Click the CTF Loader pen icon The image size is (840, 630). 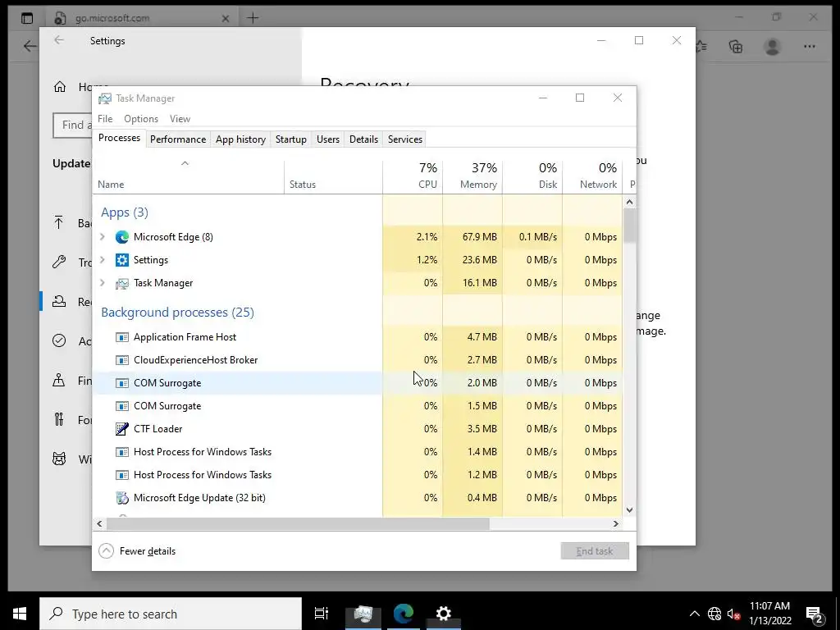point(122,428)
